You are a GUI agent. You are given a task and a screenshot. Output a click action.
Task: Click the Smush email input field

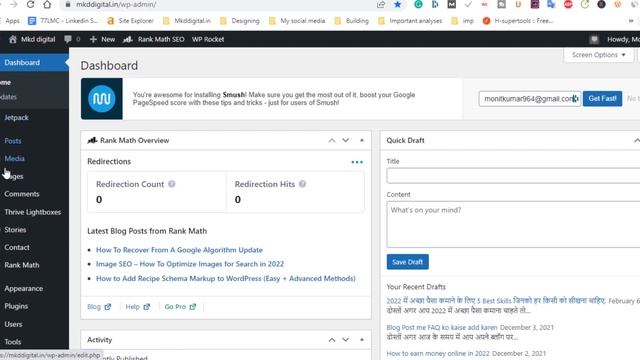point(529,99)
